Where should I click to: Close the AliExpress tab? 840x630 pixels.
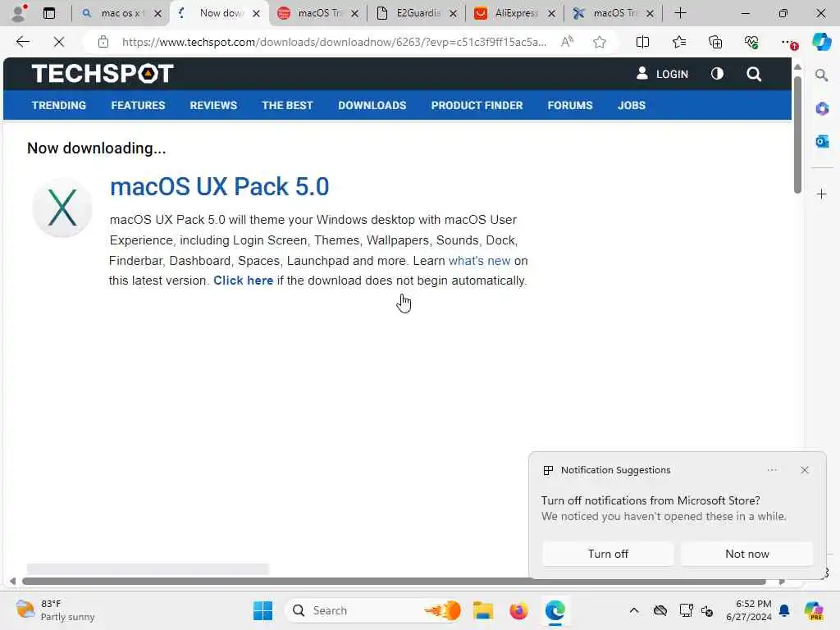tap(551, 13)
